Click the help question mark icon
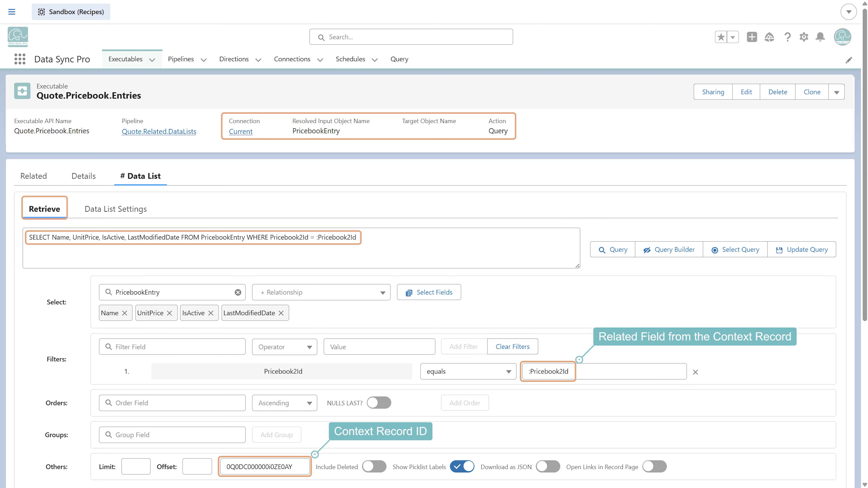868x488 pixels. 787,37
